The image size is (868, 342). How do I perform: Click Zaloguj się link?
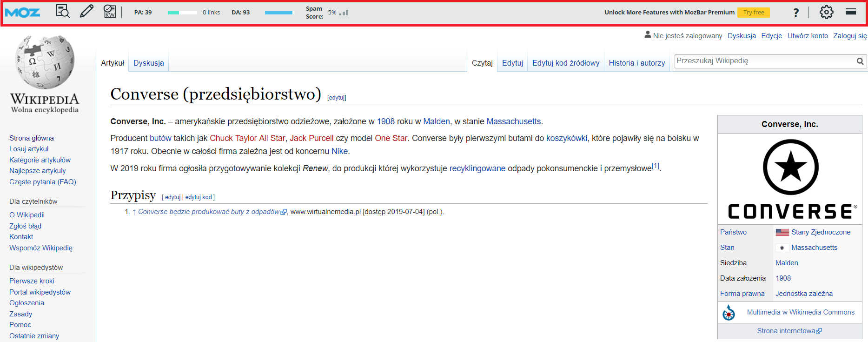[850, 36]
